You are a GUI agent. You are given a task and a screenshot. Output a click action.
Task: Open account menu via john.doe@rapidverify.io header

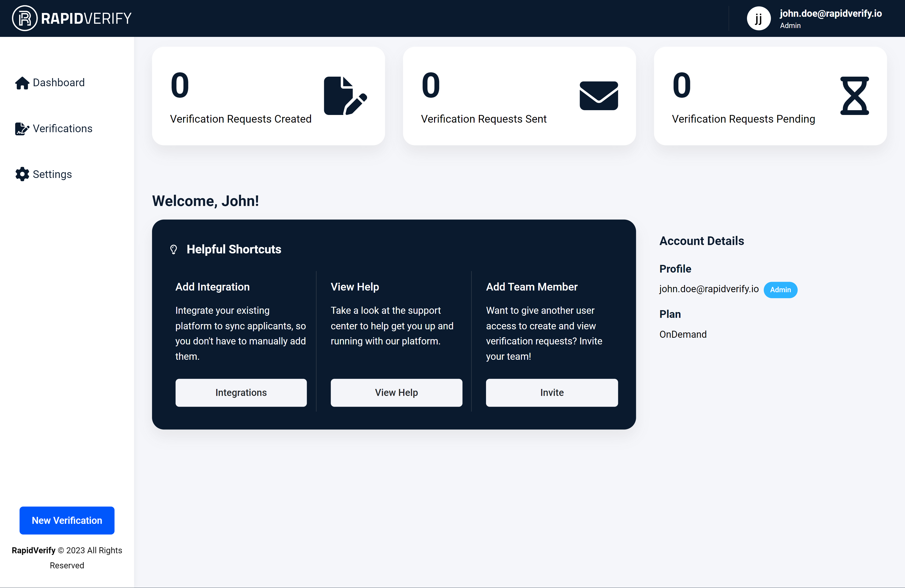831,14
